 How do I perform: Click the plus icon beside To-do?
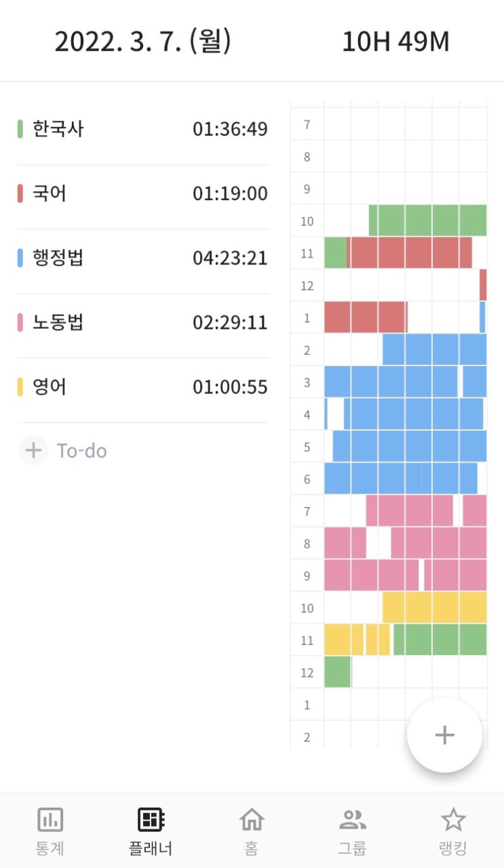[x=33, y=450]
